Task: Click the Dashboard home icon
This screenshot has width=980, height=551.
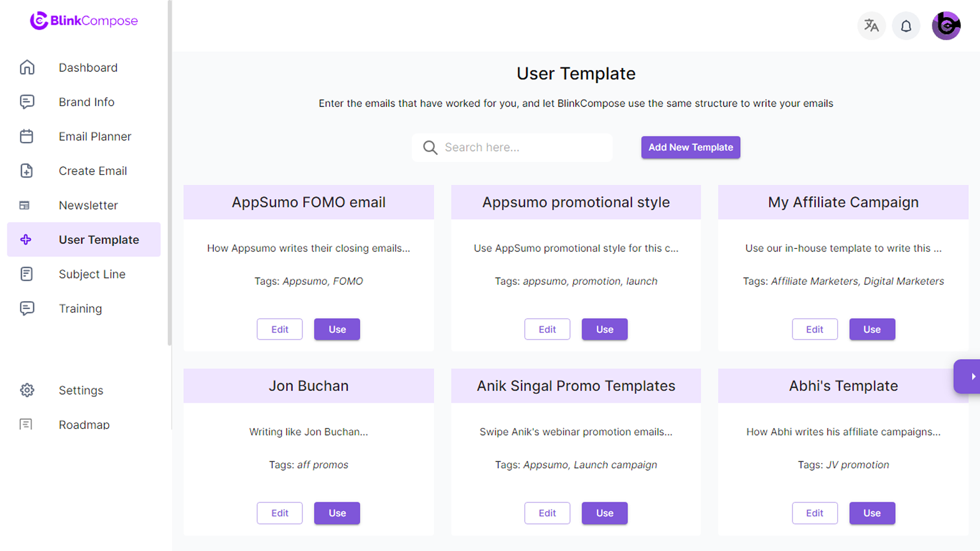Action: point(27,67)
